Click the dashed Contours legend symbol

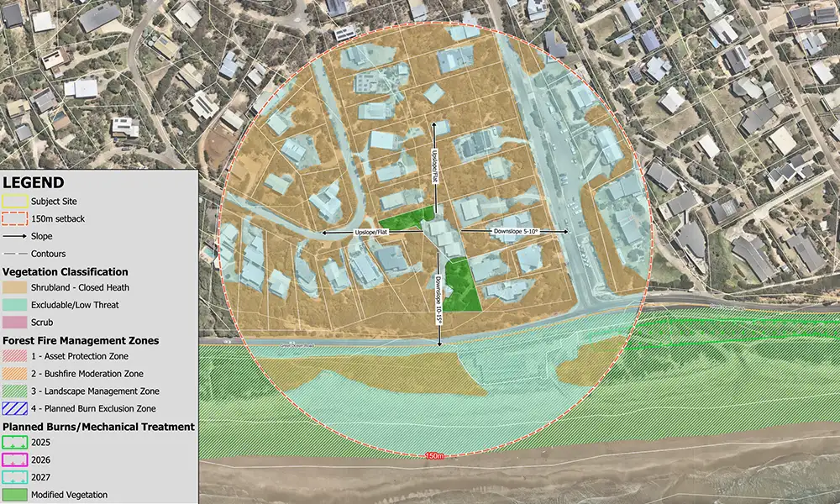(14, 254)
